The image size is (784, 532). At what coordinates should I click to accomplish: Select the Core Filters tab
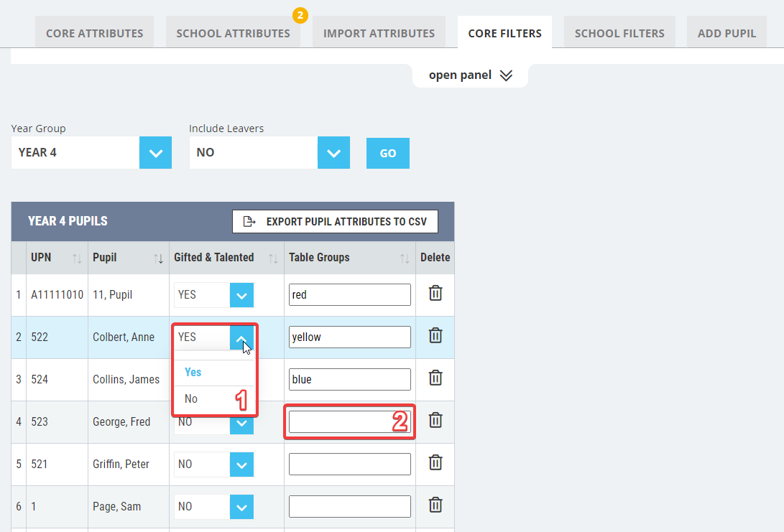point(505,33)
